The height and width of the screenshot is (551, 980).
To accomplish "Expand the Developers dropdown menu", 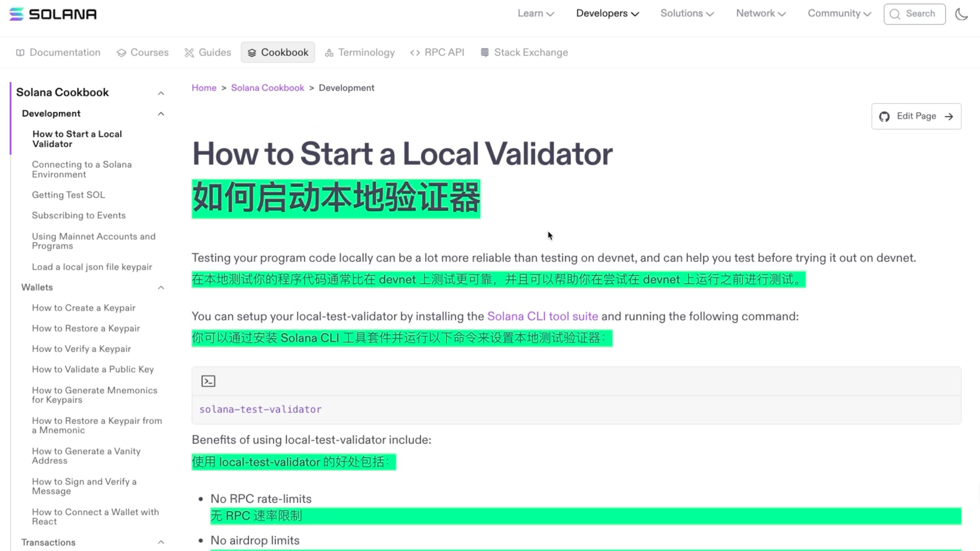I will [606, 13].
